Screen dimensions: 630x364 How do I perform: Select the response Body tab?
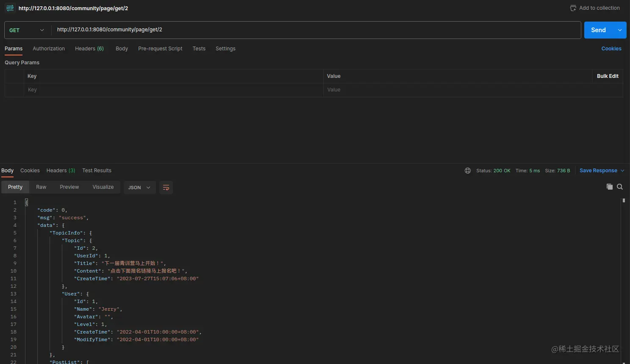pyautogui.click(x=8, y=171)
